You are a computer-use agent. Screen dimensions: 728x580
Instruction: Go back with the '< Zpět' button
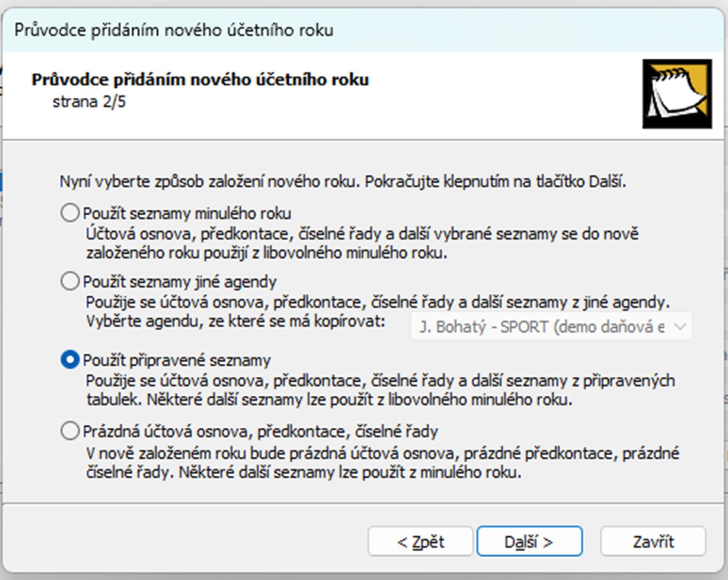coord(420,541)
